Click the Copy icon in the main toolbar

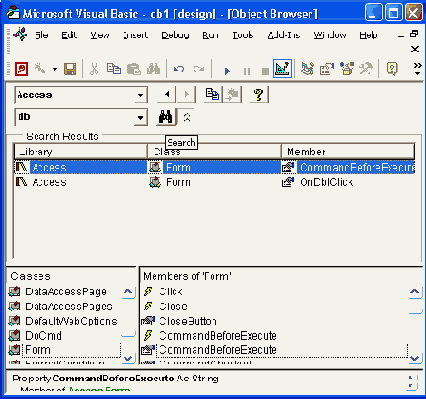tap(114, 69)
